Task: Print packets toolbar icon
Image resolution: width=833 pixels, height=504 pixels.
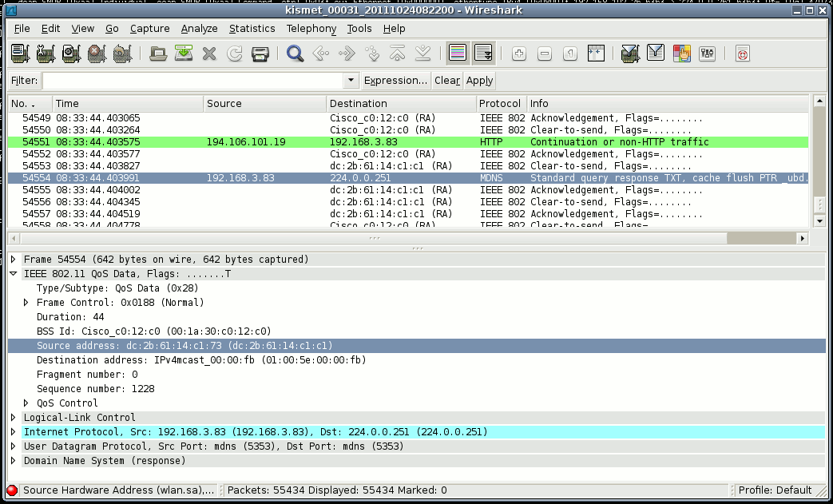Action: coord(260,54)
